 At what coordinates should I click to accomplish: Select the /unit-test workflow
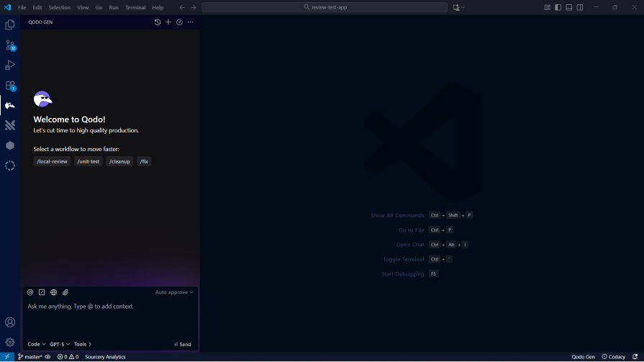click(89, 161)
